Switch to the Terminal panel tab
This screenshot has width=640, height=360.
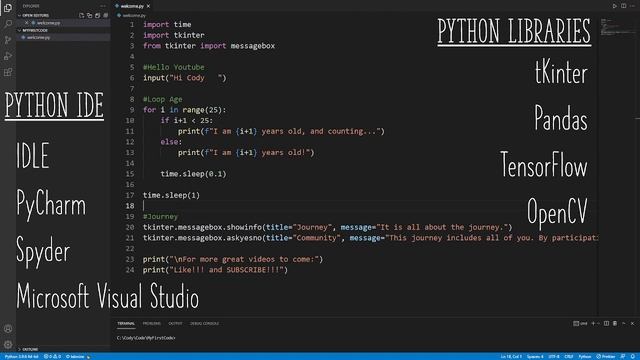(x=126, y=323)
